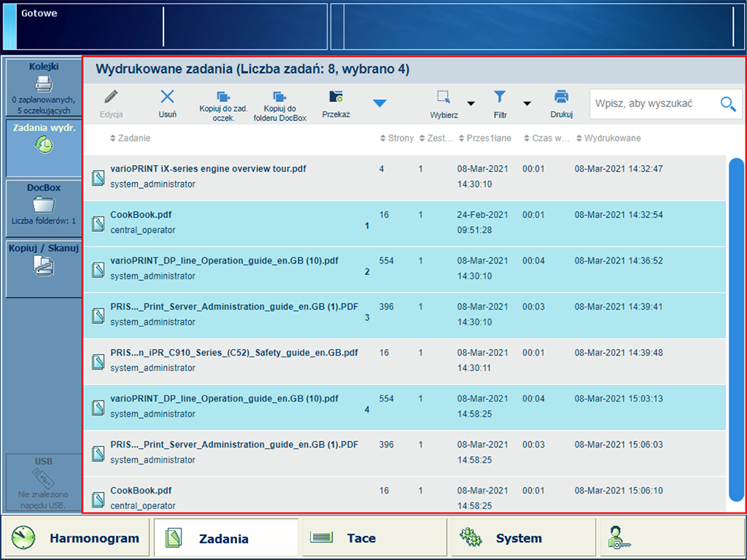This screenshot has width=747, height=560.
Task: Switch to the Harmonogram tab
Action: (x=75, y=539)
